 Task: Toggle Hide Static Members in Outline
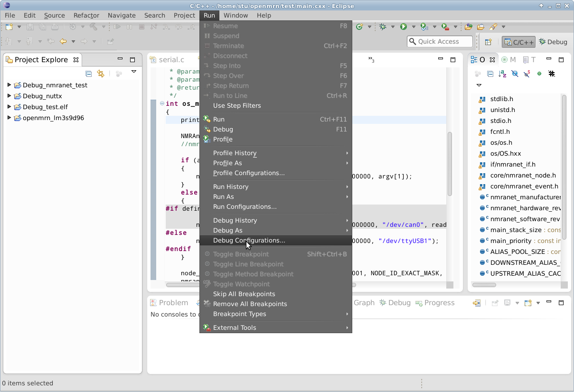(x=527, y=74)
